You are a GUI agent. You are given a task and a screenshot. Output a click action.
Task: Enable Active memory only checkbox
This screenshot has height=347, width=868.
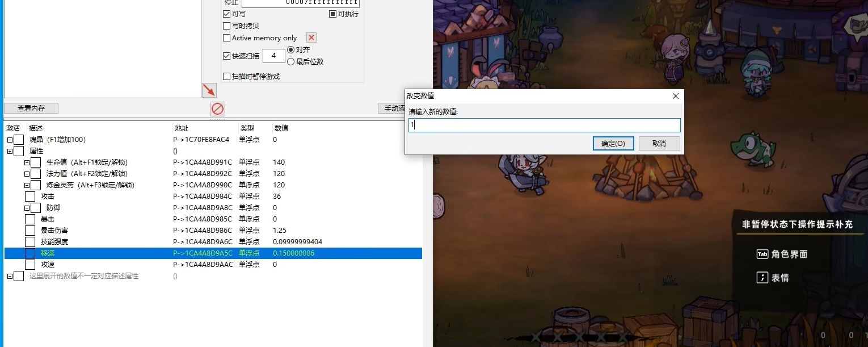point(227,37)
